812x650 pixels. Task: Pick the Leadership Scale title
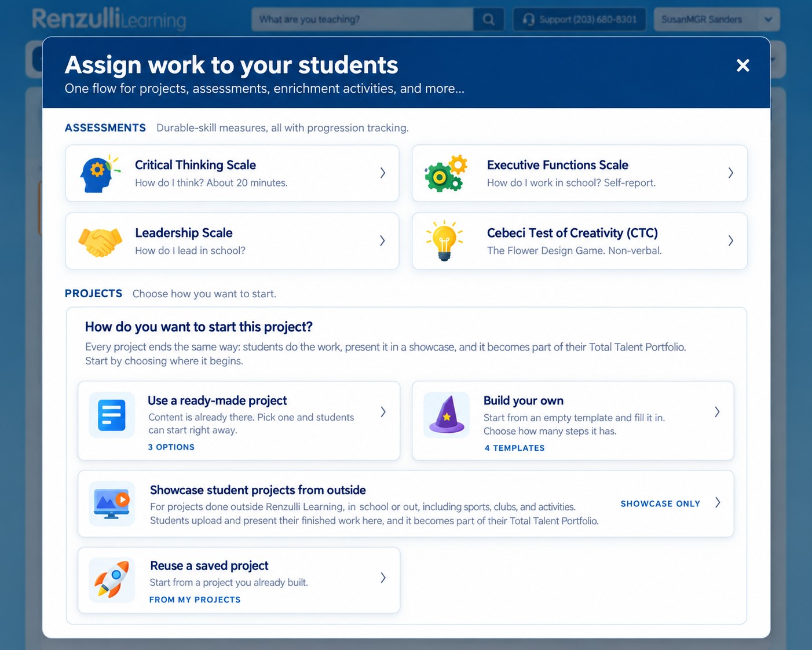pos(184,233)
